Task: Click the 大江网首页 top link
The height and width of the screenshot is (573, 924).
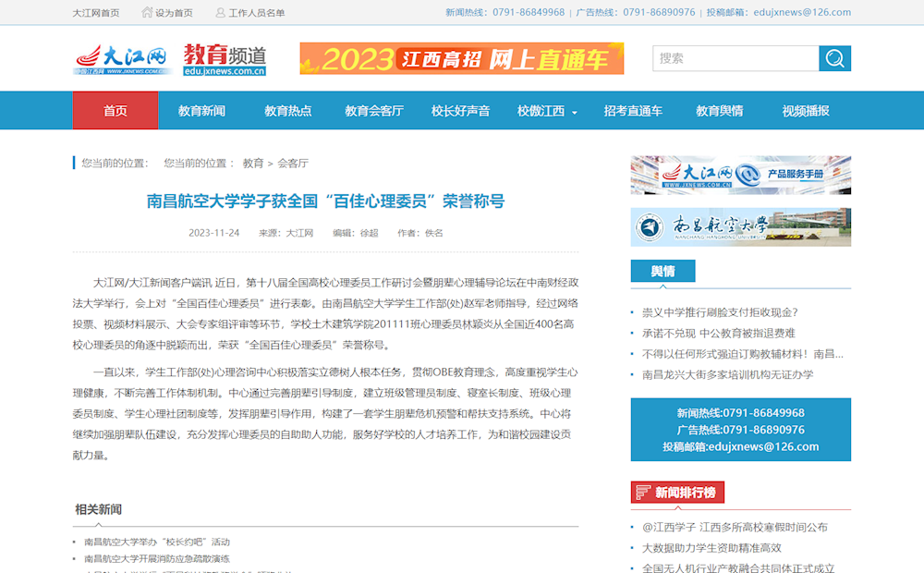Action: pyautogui.click(x=96, y=13)
